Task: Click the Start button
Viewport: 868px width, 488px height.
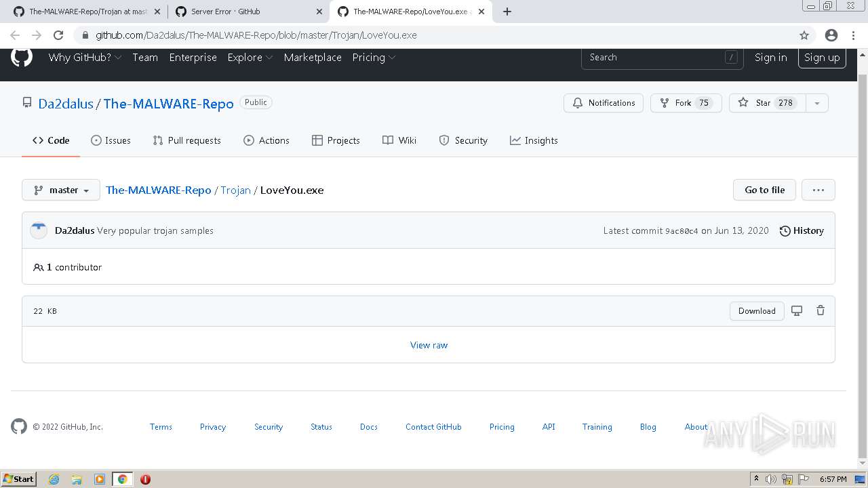Action: pyautogui.click(x=18, y=479)
